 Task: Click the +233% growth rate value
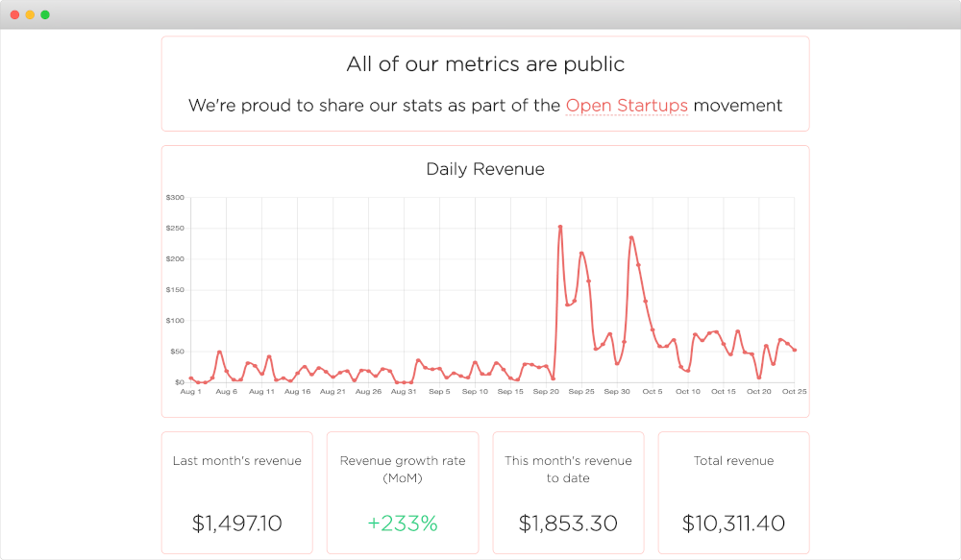point(403,523)
